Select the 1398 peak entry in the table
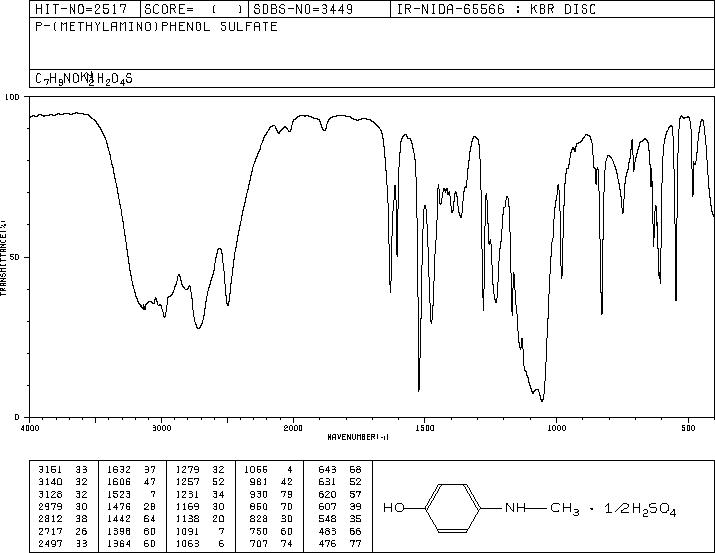This screenshot has width=715, height=553. point(131,532)
